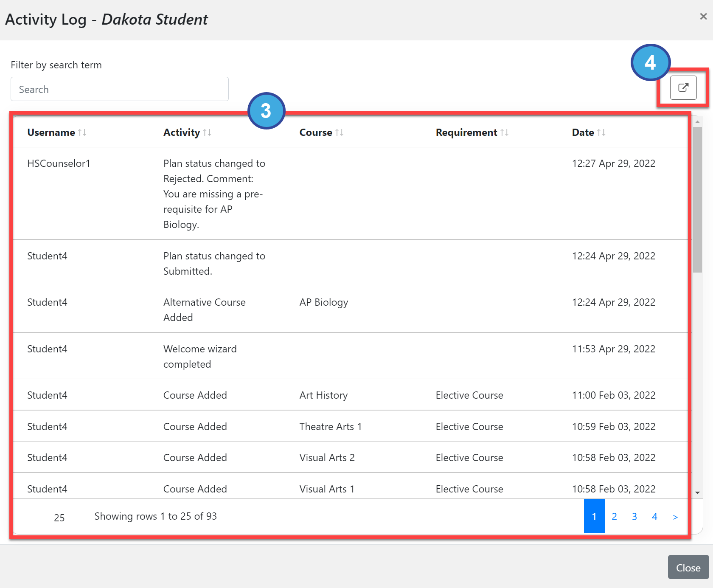Click 'Welcome wizard completed' activity entry
This screenshot has height=588, width=713.
click(200, 357)
